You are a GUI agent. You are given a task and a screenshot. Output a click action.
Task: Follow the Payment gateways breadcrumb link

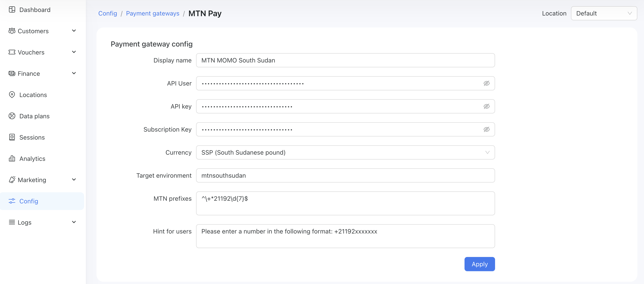pos(152,13)
